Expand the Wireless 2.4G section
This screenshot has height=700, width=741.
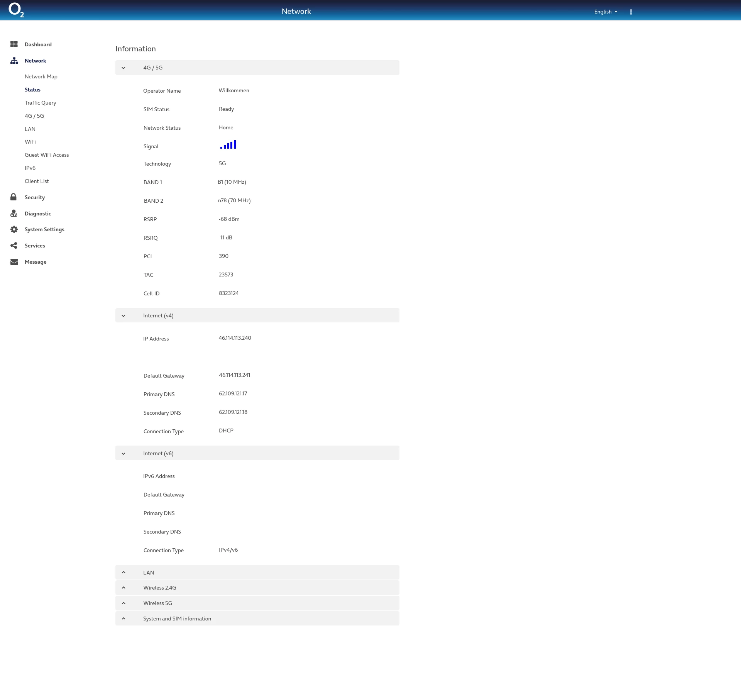click(123, 588)
